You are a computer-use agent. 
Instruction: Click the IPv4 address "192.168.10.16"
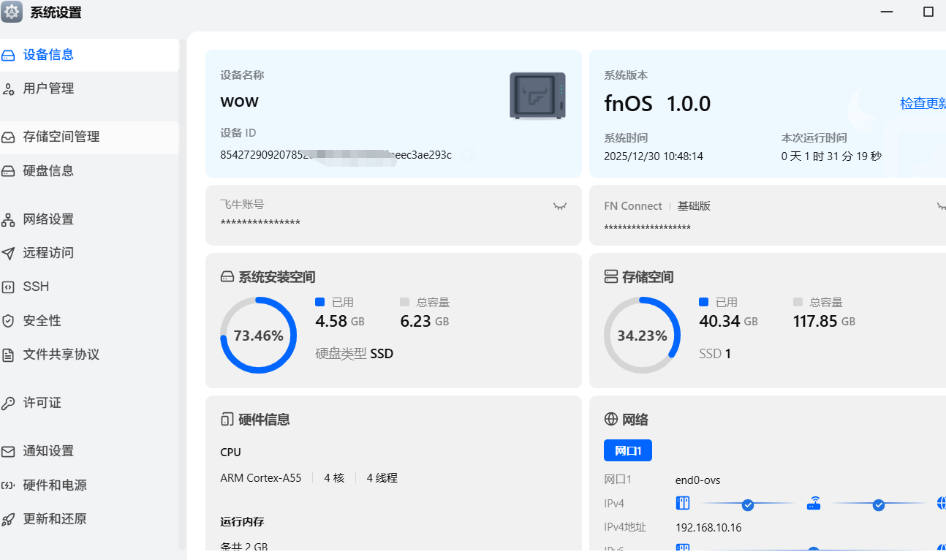(x=708, y=528)
